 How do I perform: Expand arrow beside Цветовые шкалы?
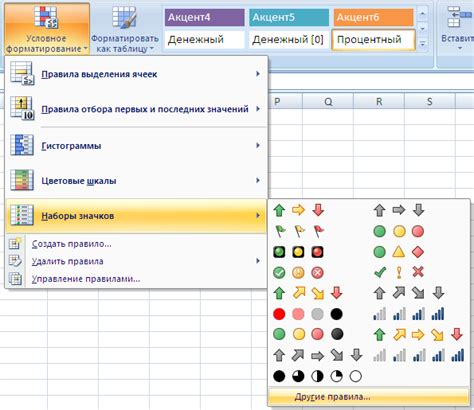click(x=258, y=180)
